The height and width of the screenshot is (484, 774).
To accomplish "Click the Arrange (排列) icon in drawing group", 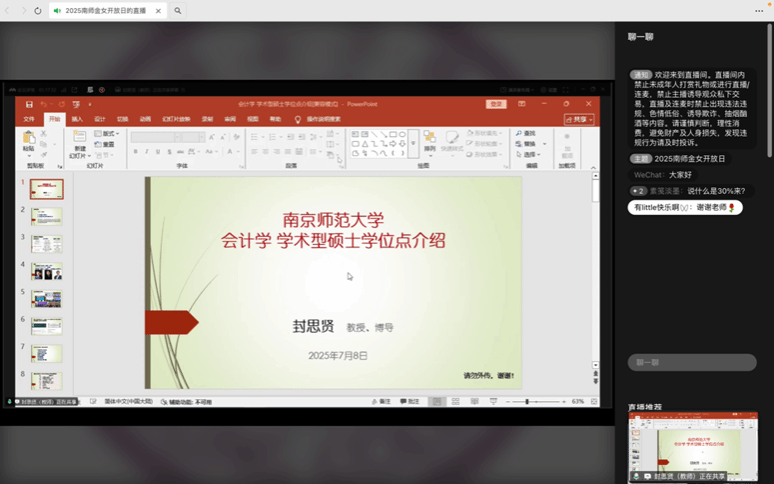I will click(429, 138).
